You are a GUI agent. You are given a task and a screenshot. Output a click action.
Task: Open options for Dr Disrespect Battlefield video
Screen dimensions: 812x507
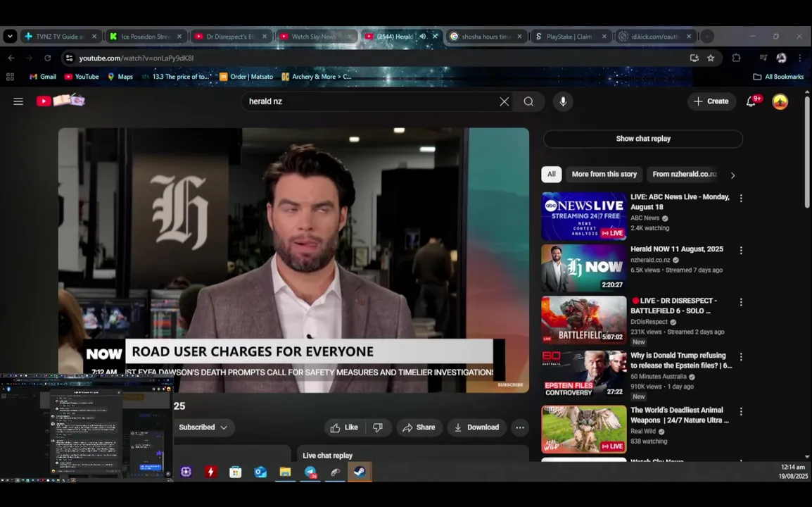tap(741, 302)
